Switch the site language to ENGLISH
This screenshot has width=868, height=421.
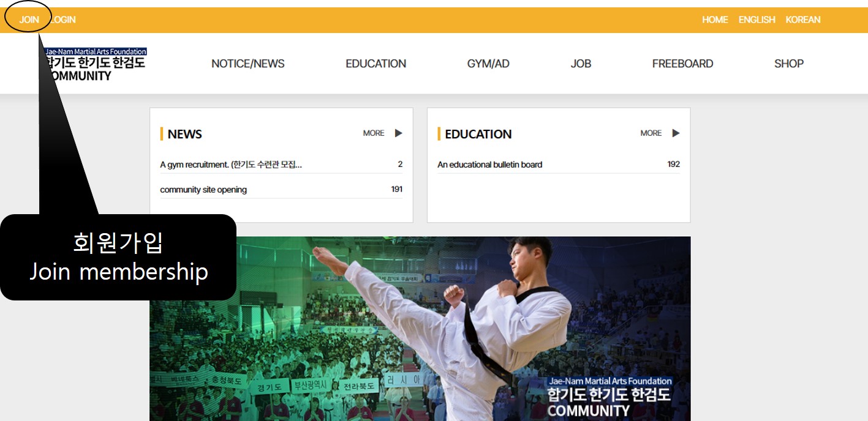757,20
